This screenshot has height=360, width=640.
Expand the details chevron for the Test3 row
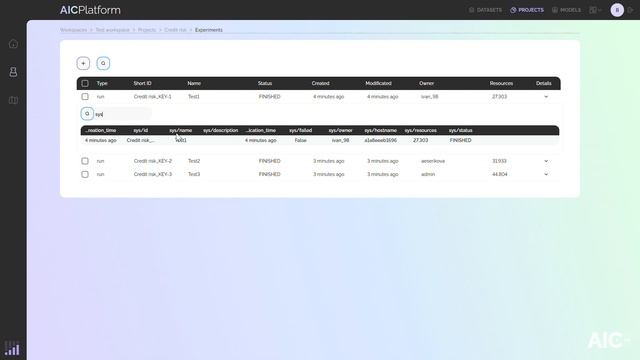546,174
